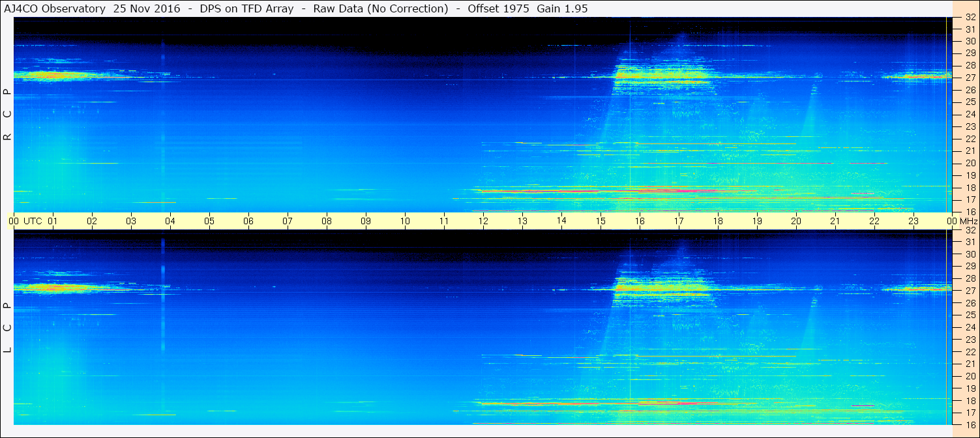Click hour 18 on the UTC time axis
980x438 pixels.
tap(718, 221)
